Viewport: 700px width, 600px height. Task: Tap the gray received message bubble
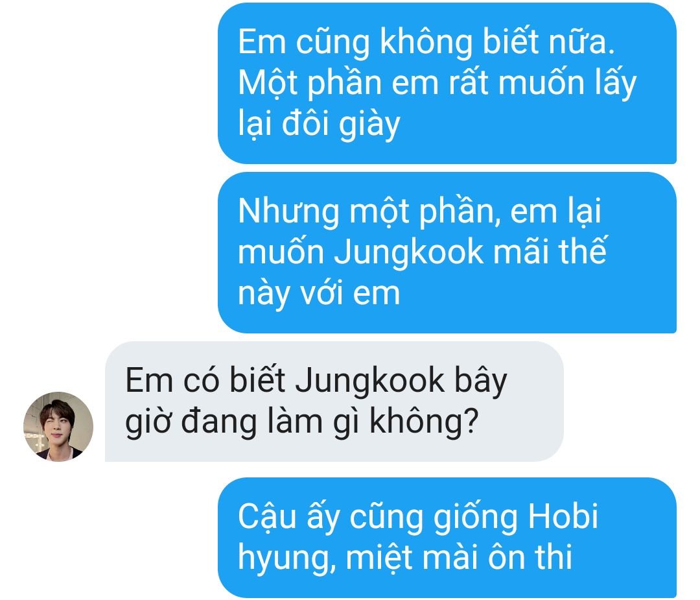pos(334,402)
